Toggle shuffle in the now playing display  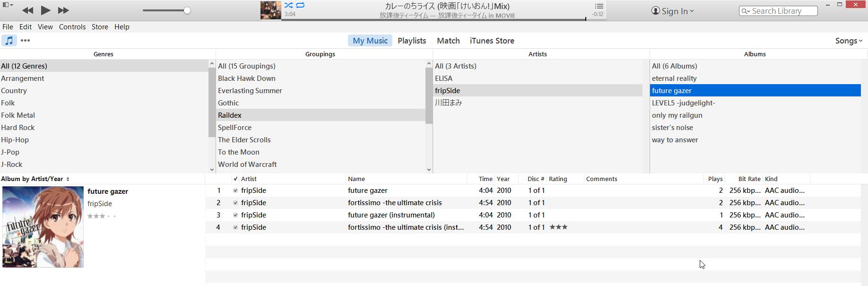point(288,5)
